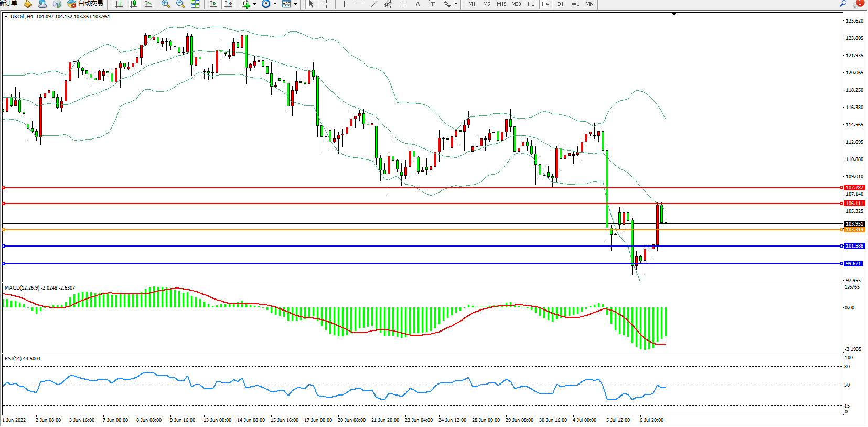Switch to the D1 timeframe
This screenshot has height=427, width=868.
[x=560, y=4]
